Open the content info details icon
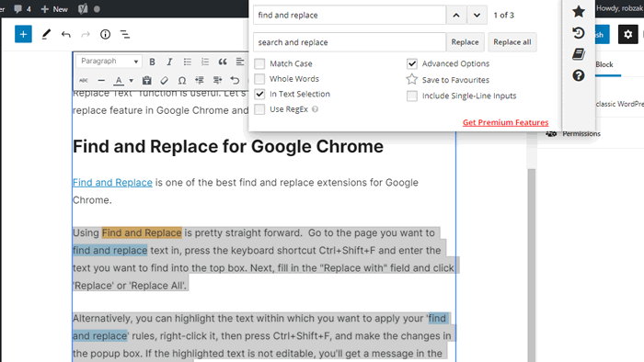This screenshot has width=644, height=362. point(105,34)
